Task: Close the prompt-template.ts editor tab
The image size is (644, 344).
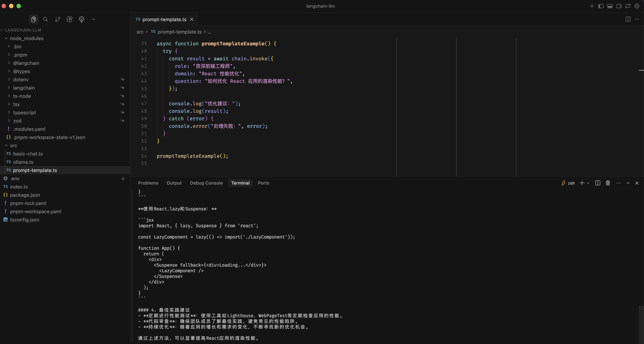Action: click(192, 19)
